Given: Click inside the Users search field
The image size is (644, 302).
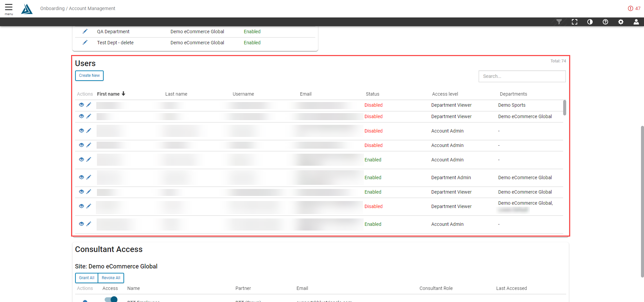Looking at the screenshot, I should [x=522, y=76].
